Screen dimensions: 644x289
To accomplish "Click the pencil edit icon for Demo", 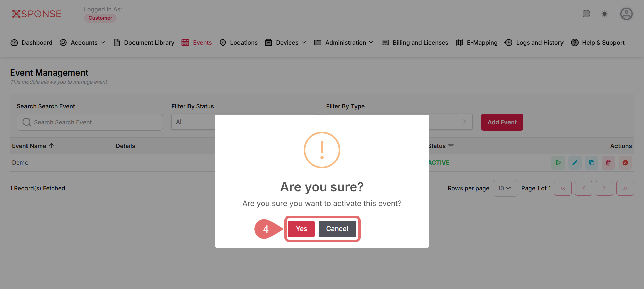I will pyautogui.click(x=575, y=163).
